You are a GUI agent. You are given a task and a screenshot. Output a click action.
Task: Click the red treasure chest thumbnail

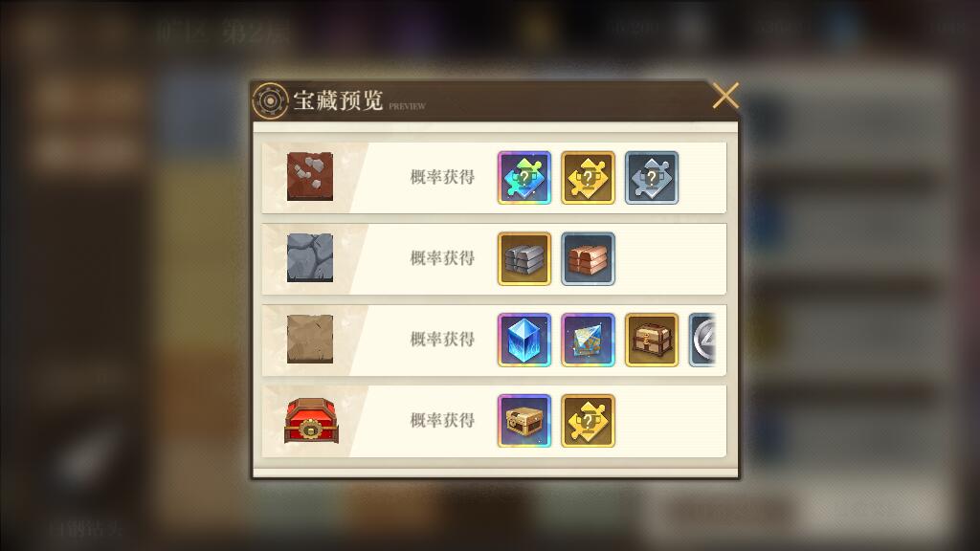click(x=311, y=421)
